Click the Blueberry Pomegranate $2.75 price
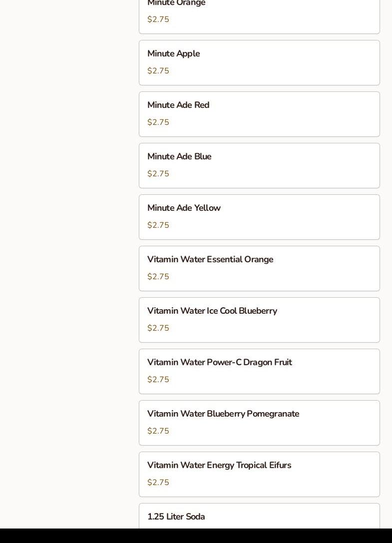The image size is (392, 543). [x=158, y=431]
